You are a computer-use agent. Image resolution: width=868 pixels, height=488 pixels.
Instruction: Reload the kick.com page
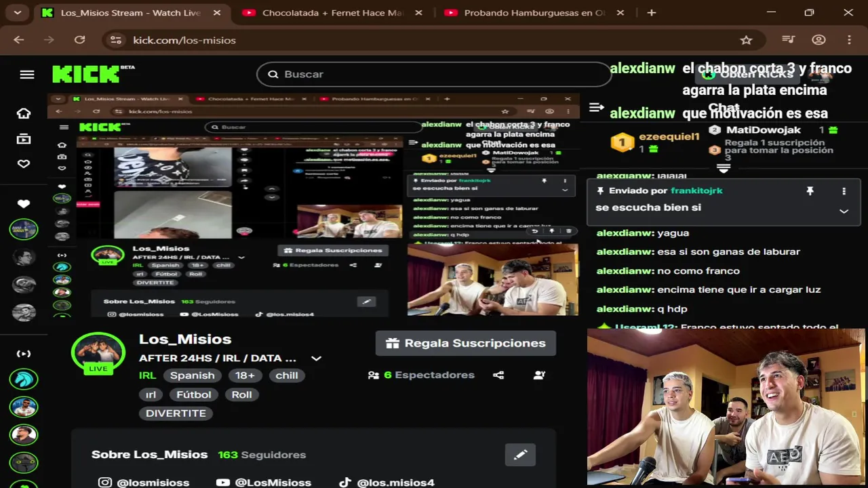79,40
